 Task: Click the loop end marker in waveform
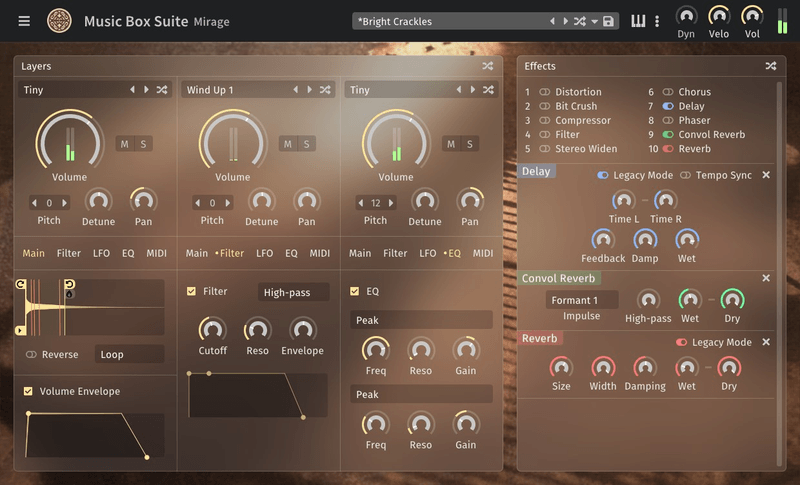69,284
